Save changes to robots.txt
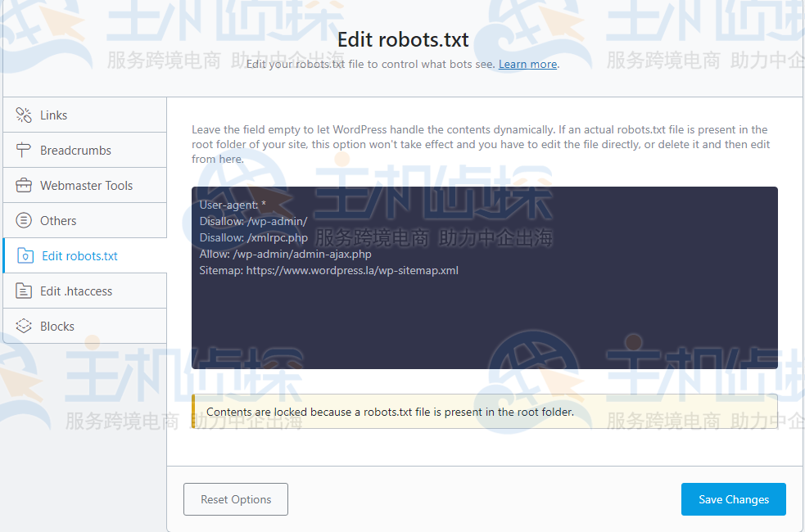This screenshot has width=805, height=532. (x=733, y=498)
